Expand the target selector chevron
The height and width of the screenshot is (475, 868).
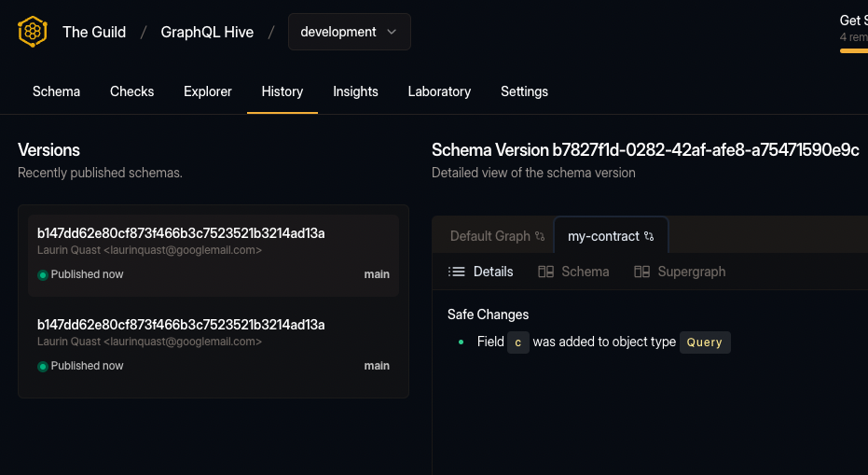point(392,32)
